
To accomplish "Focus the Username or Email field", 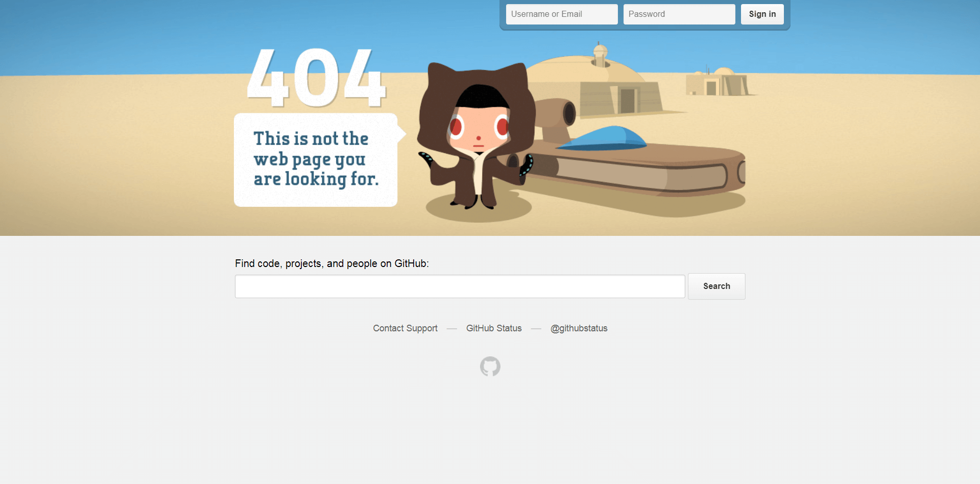I will pyautogui.click(x=561, y=14).
